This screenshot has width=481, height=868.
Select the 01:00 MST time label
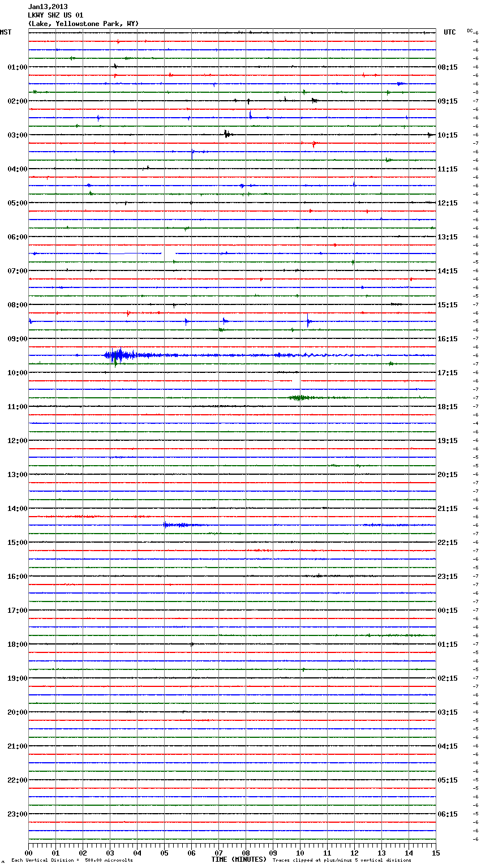18,67
